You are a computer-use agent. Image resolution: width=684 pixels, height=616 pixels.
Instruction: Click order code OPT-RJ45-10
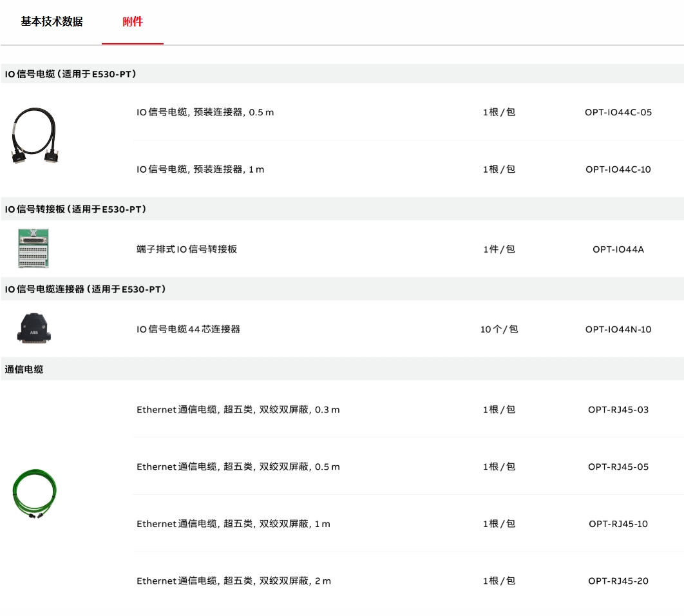(x=618, y=524)
